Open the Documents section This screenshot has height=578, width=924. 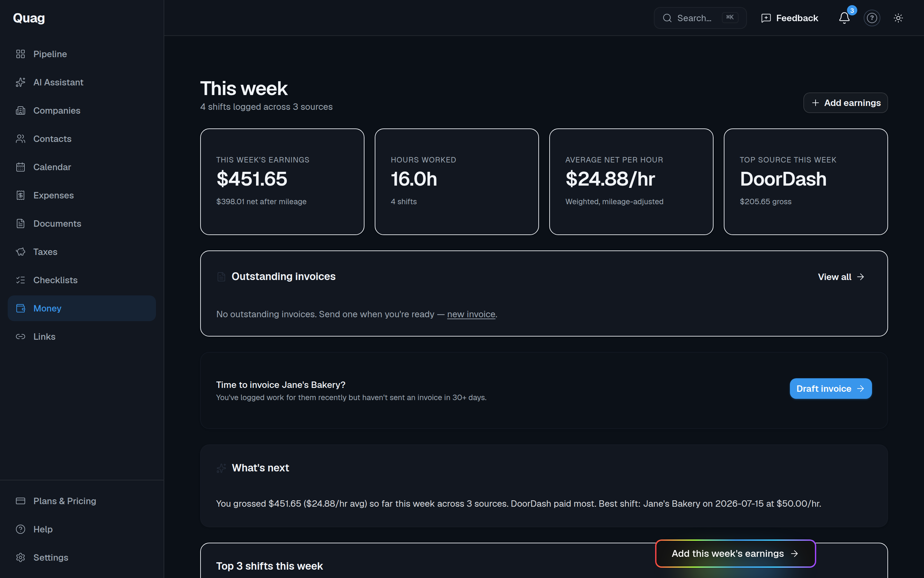82,223
